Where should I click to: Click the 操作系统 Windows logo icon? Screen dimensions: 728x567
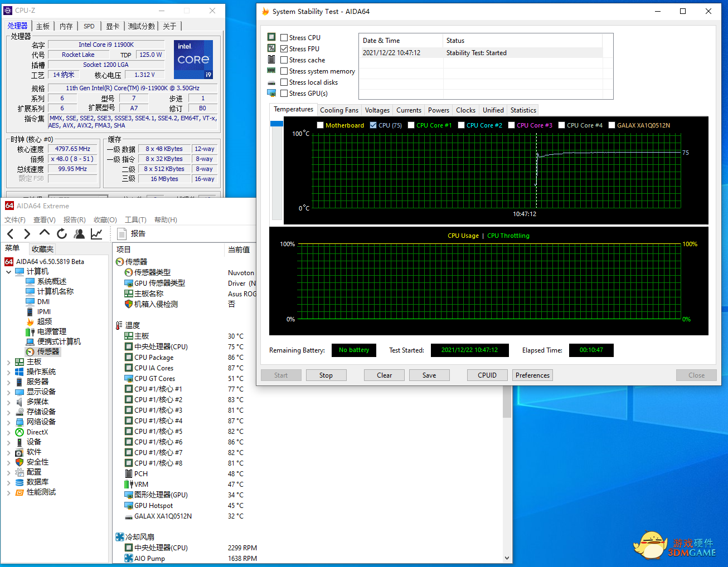20,372
